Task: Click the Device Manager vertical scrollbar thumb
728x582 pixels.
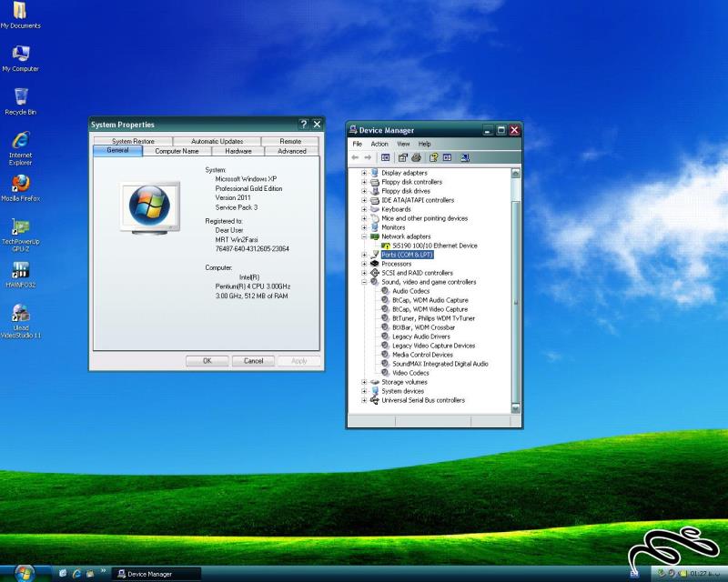Action: (x=515, y=302)
